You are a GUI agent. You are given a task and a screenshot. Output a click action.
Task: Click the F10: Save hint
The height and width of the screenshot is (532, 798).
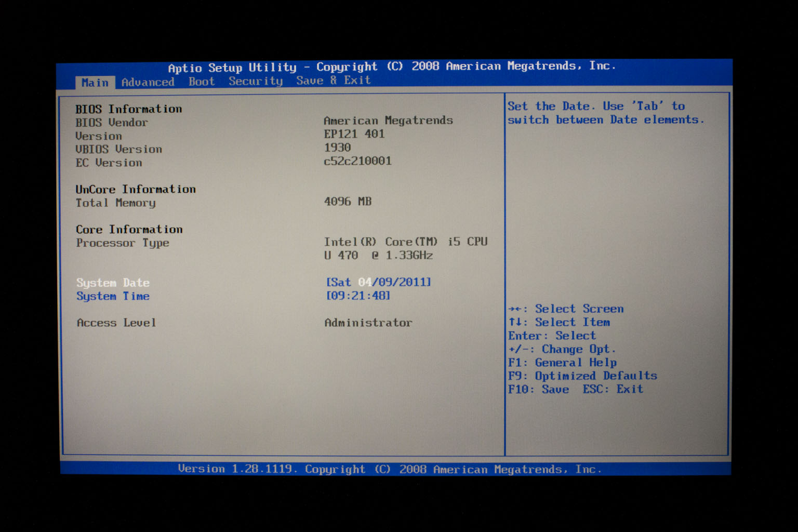pyautogui.click(x=538, y=389)
